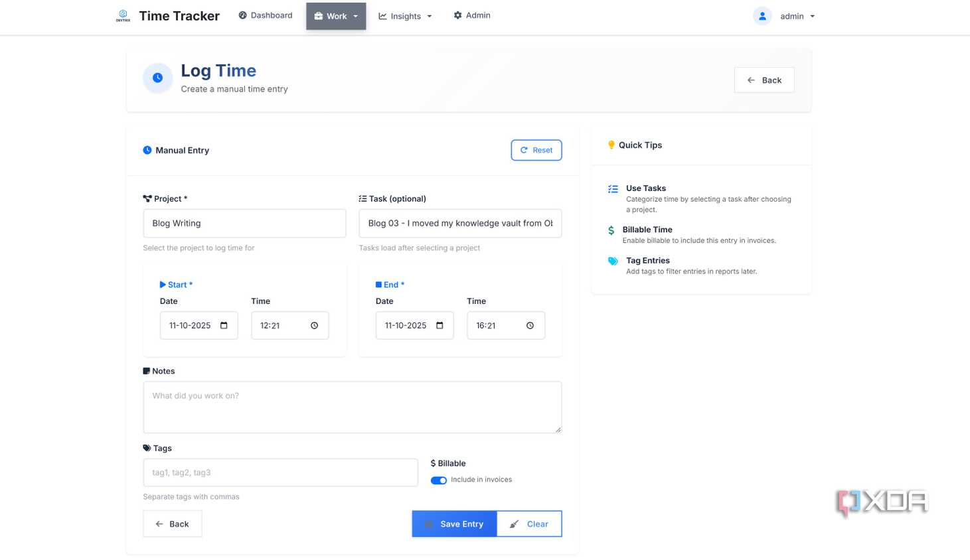Click the admin user avatar icon
Viewport: 970px width, 560px height.
tap(762, 16)
